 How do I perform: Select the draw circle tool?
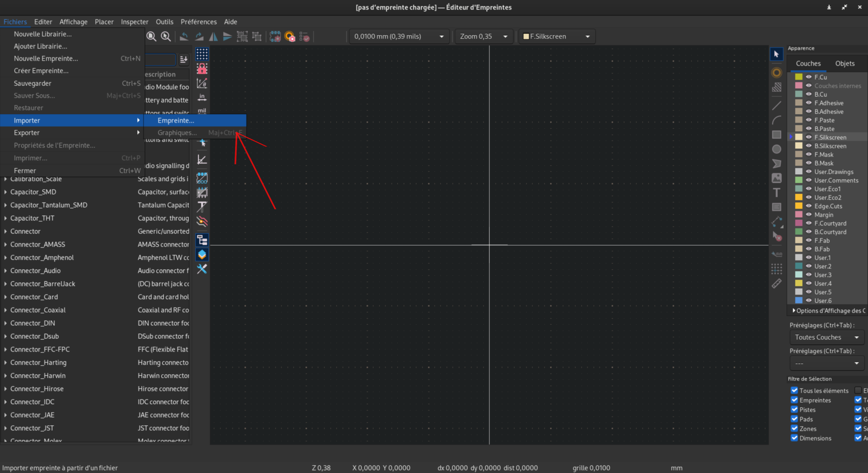tap(777, 149)
